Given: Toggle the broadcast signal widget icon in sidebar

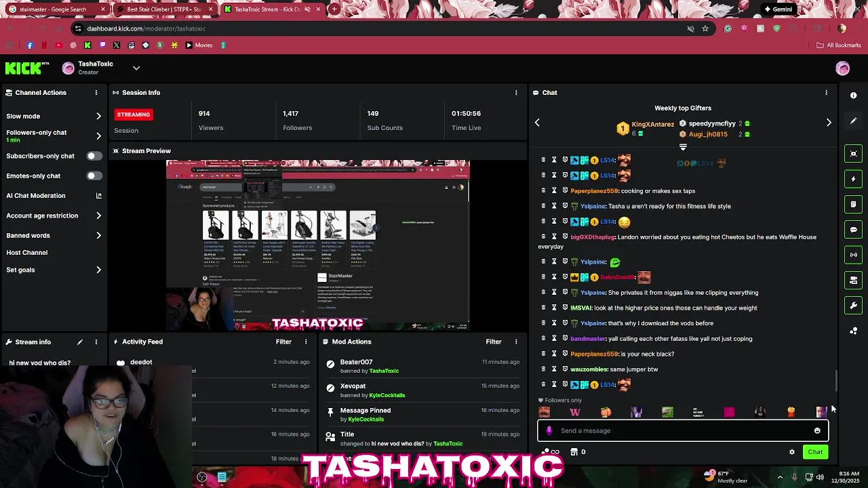Looking at the screenshot, I should [x=854, y=255].
